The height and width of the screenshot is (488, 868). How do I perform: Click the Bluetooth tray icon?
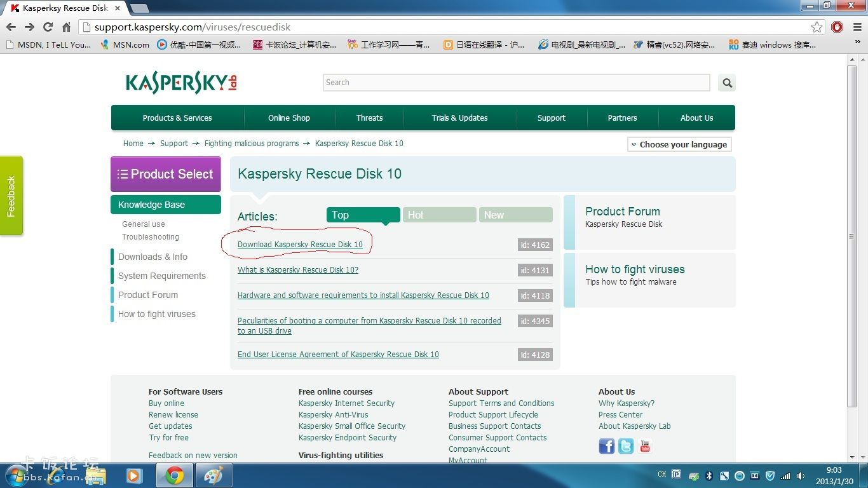click(x=710, y=475)
